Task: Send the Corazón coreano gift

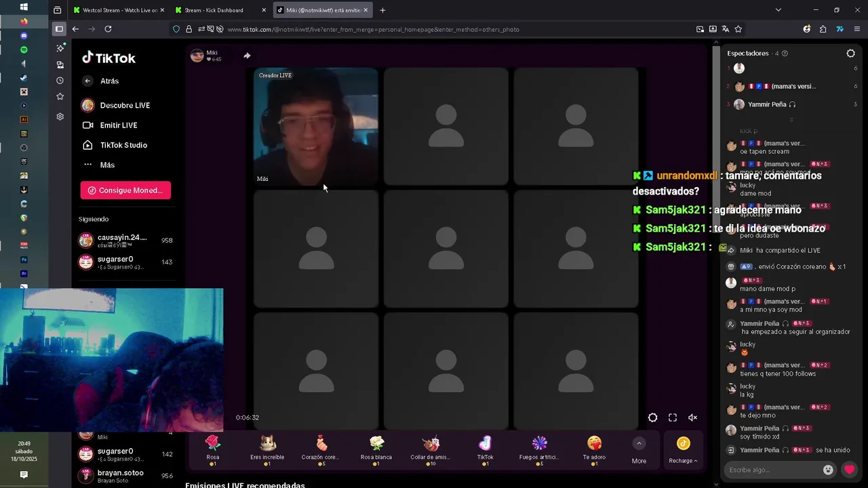Action: pos(321,450)
